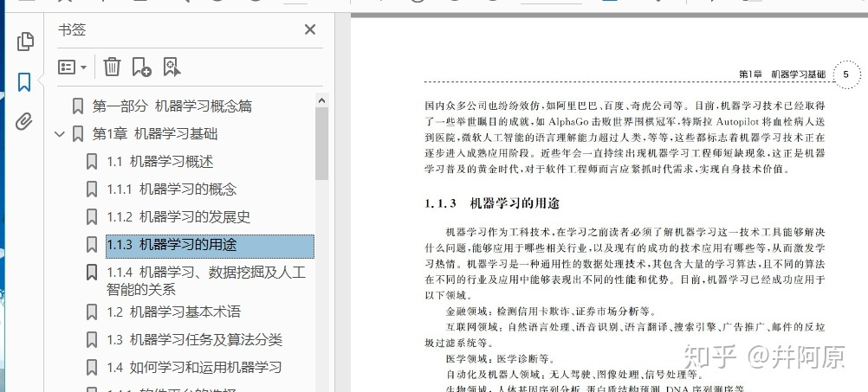This screenshot has height=392, width=868.
Task: Open the page thumbnails panel icon
Action: (x=25, y=42)
